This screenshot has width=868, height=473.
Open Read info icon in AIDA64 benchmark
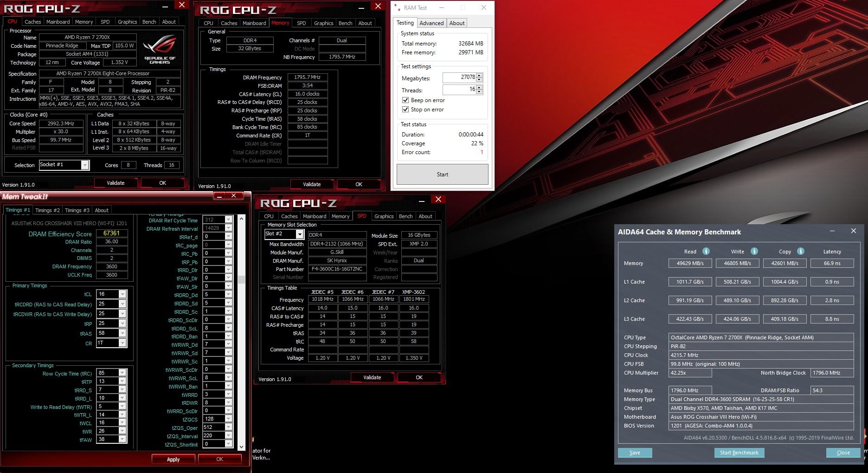click(x=706, y=251)
